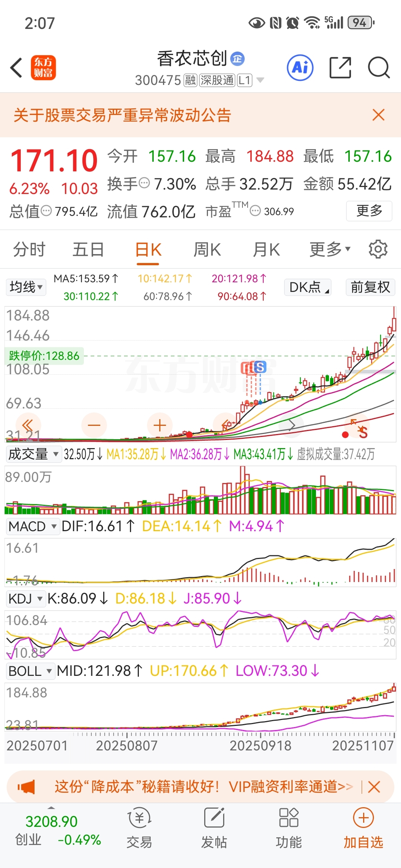Switch to 月K tab
Image resolution: width=401 pixels, height=868 pixels.
266,249
